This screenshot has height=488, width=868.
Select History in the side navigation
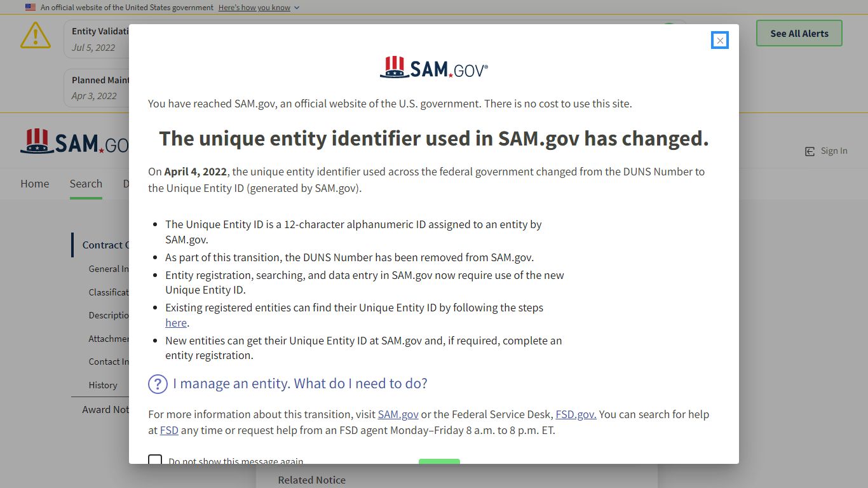[x=103, y=385]
